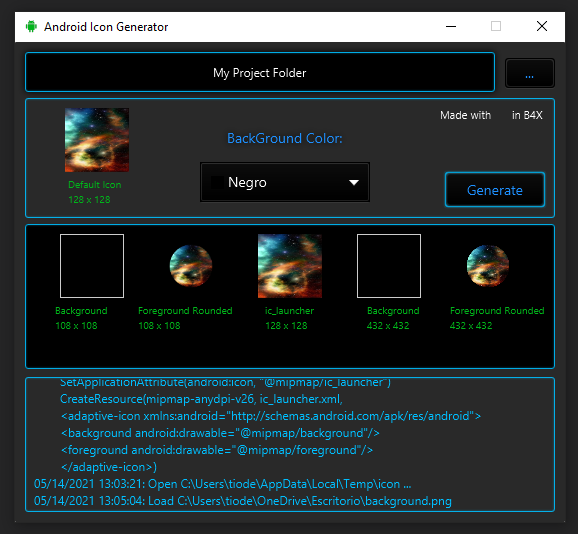Select the Foreground Rounded 432 x 432 preview

(488, 266)
